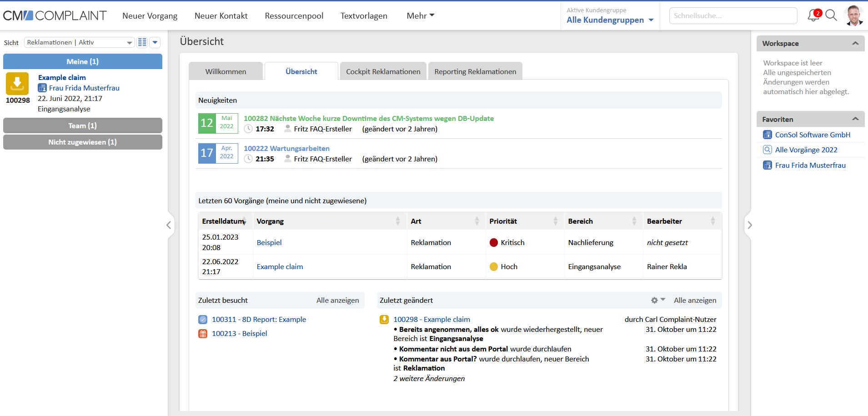Click the CM/Complaint logo

click(x=55, y=15)
